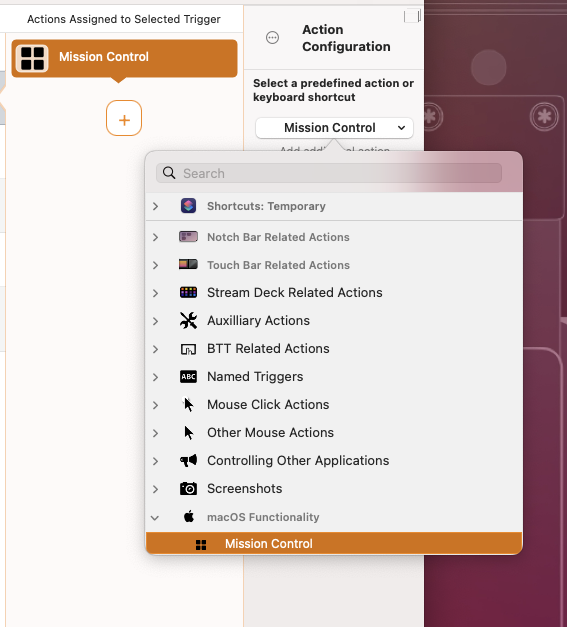The image size is (567, 627).
Task: Open the ellipsis options in Action Configuration
Action: point(272,38)
